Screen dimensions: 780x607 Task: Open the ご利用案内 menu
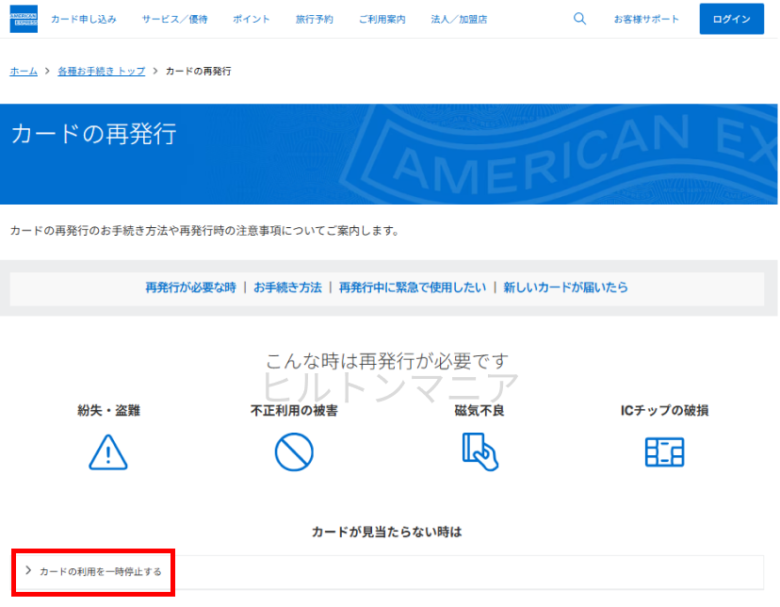pyautogui.click(x=382, y=19)
